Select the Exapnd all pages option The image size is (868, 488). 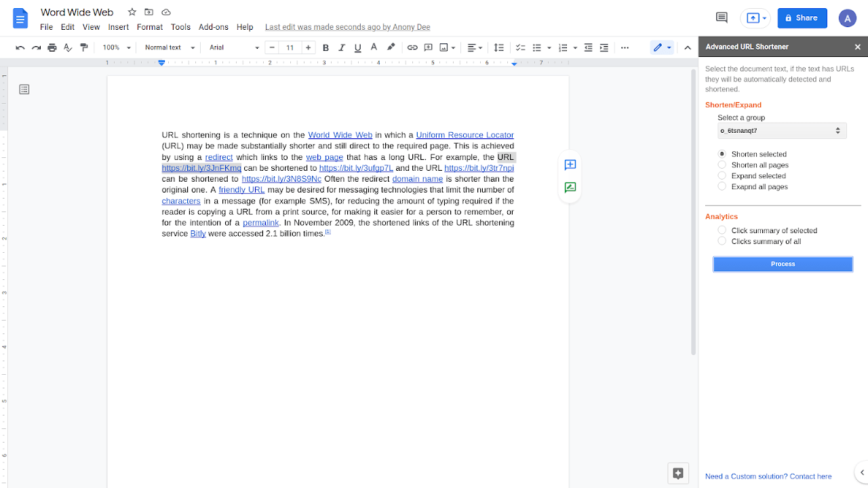point(722,186)
